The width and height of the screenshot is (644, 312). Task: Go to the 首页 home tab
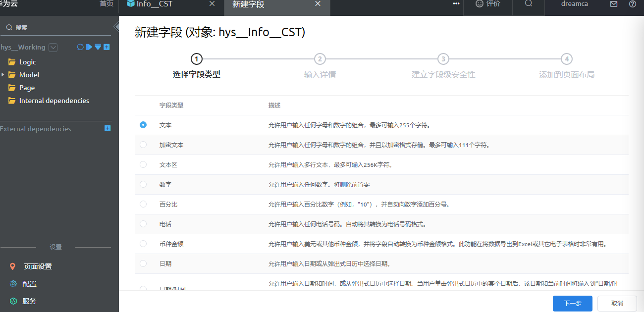click(106, 4)
